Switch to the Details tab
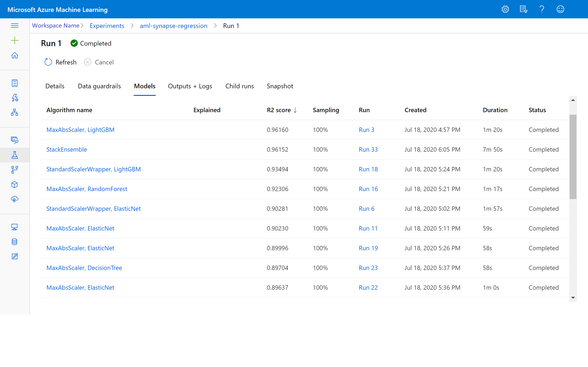The width and height of the screenshot is (588, 367). [55, 86]
